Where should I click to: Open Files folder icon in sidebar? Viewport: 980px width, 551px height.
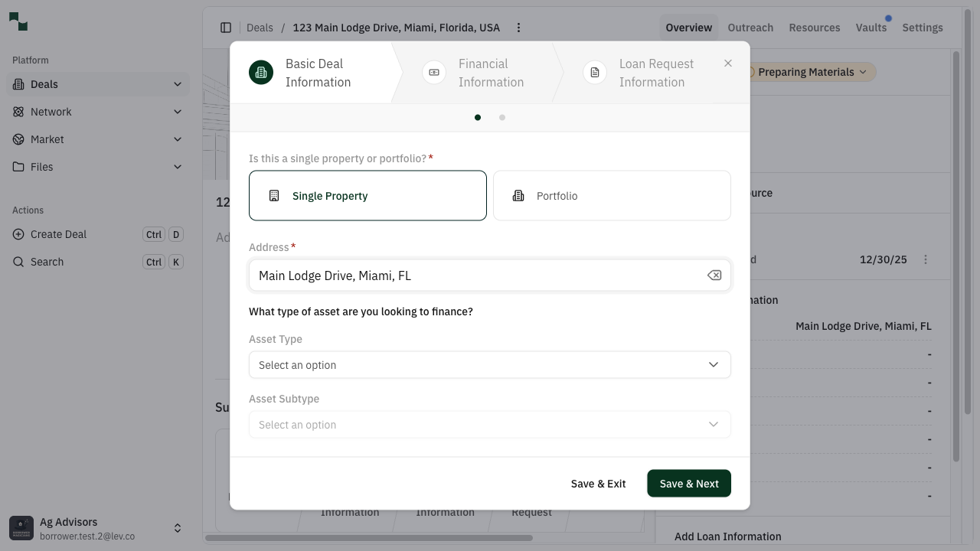click(17, 167)
